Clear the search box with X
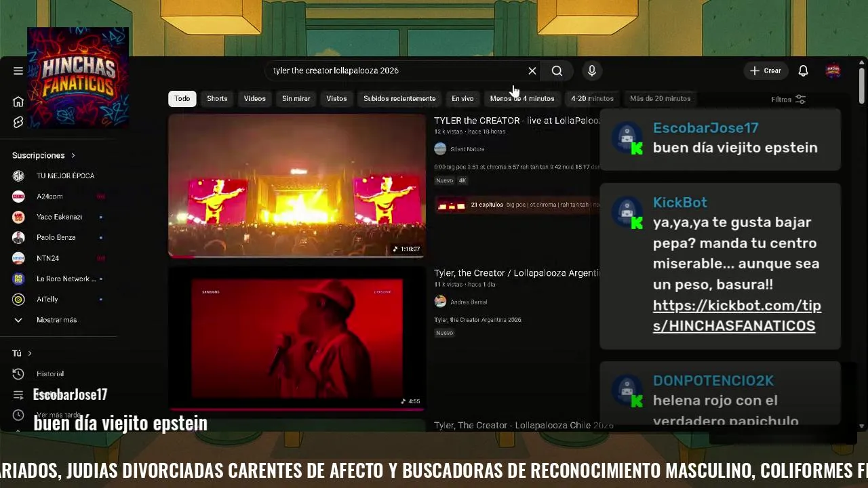This screenshot has width=868, height=488. (x=532, y=70)
